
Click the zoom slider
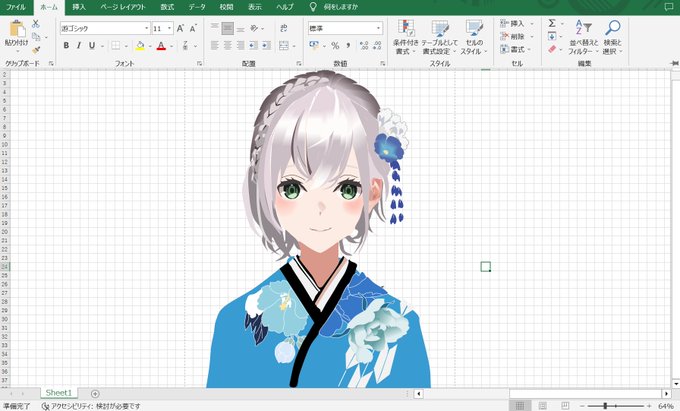[x=616, y=406]
